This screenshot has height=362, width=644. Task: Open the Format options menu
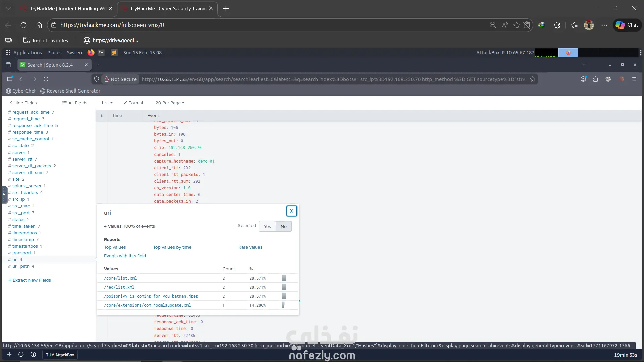[133, 103]
